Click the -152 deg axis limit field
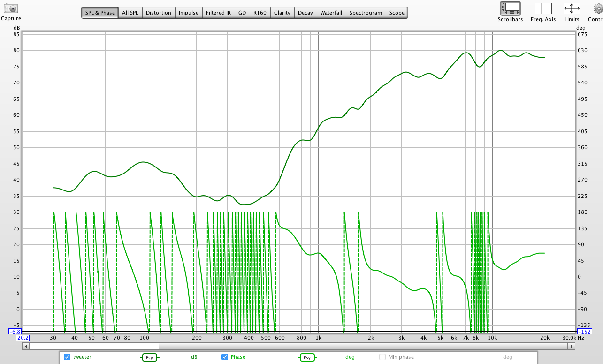The image size is (603, 364). pyautogui.click(x=584, y=331)
